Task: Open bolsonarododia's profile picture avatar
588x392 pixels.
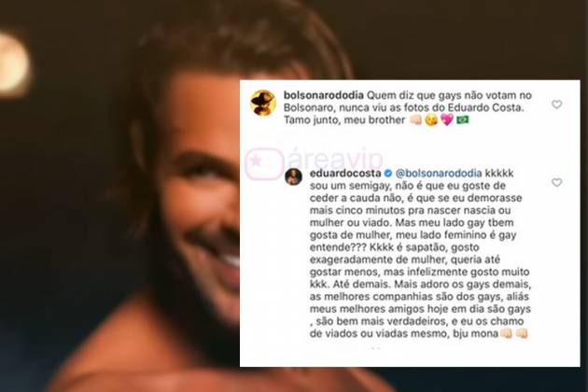Action: tap(263, 103)
